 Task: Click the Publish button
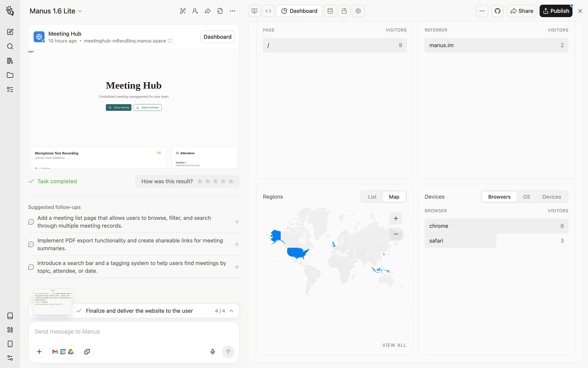point(556,11)
